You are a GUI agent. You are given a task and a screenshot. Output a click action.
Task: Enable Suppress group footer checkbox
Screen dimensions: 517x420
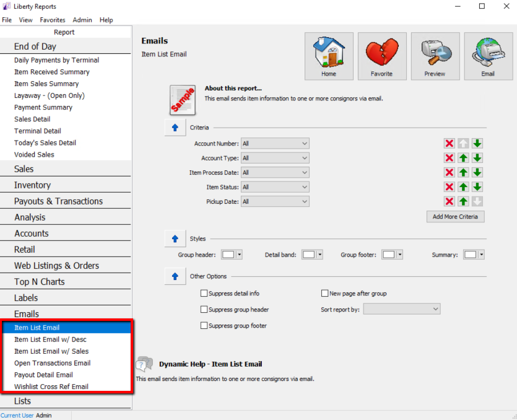tap(204, 326)
